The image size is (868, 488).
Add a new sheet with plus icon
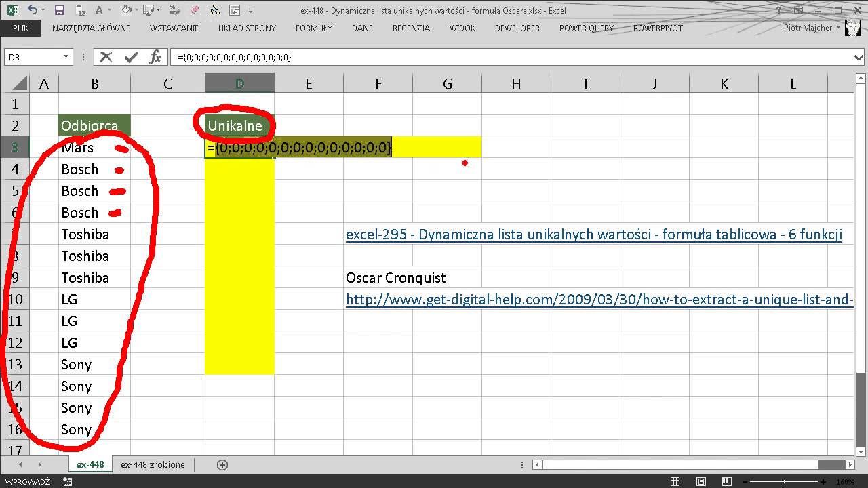click(222, 464)
